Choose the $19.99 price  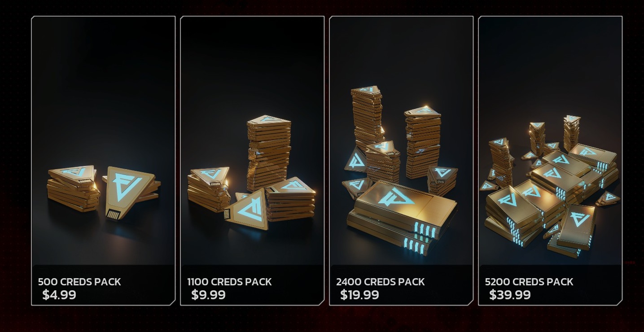[x=359, y=295]
